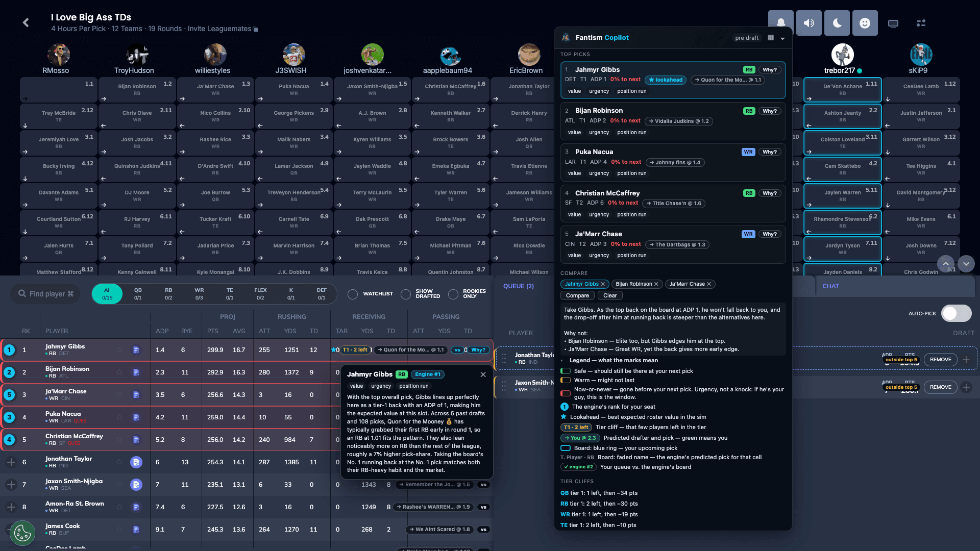
Task: Open Jonathan Taylor player notes icon
Action: coord(136,462)
